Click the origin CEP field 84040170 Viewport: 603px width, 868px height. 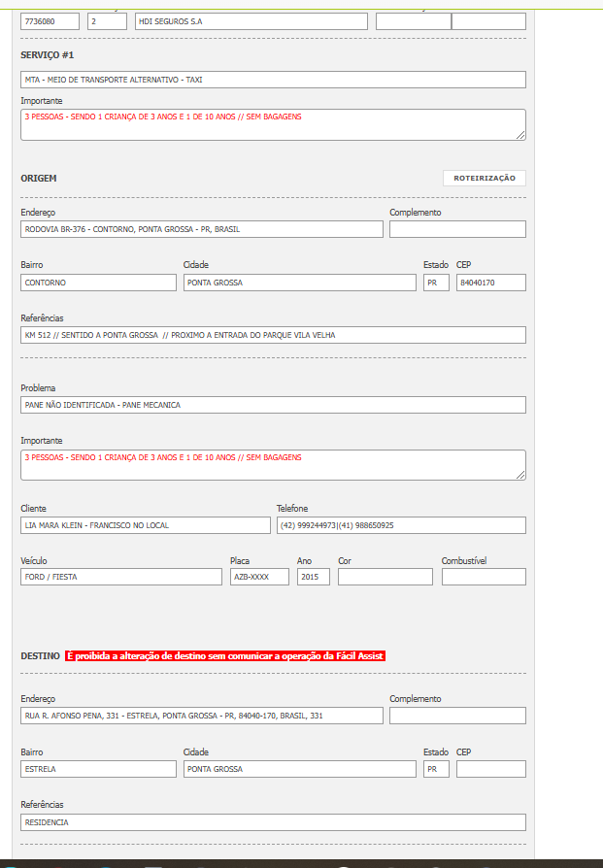(x=491, y=283)
